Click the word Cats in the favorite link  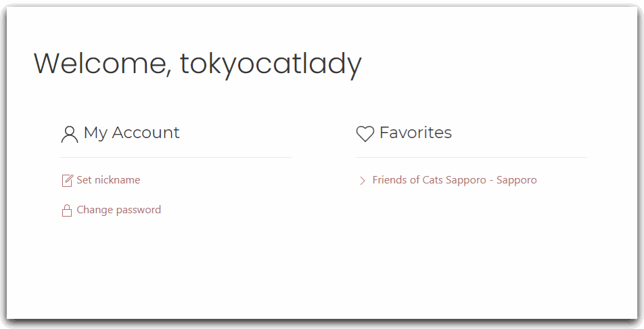point(434,180)
